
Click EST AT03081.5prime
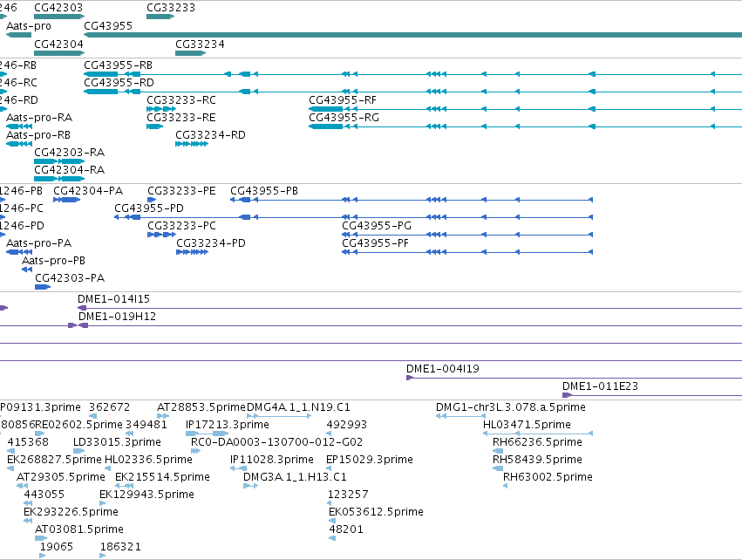pos(79,529)
